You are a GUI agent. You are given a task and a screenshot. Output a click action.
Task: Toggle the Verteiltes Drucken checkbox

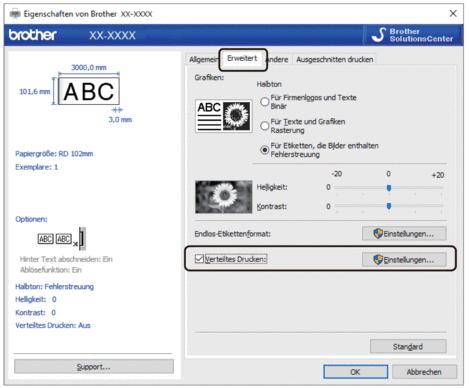point(199,259)
